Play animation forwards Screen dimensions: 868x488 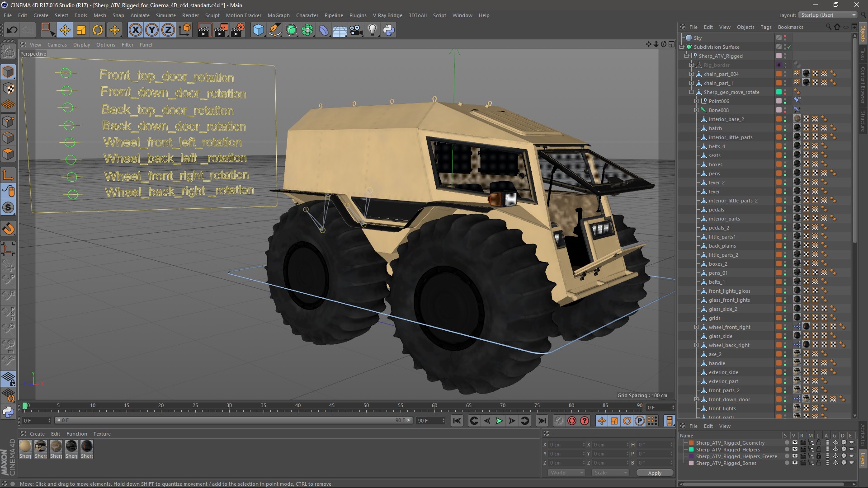[x=499, y=421]
